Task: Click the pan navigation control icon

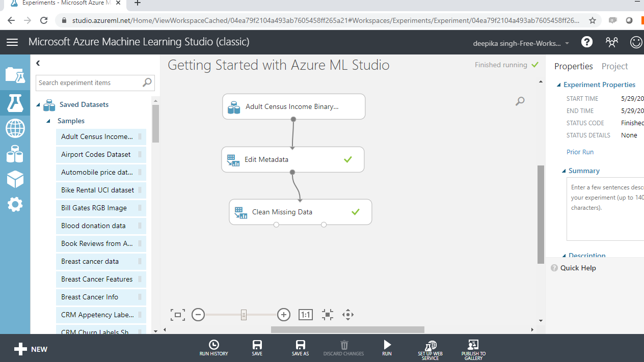Action: point(348,315)
